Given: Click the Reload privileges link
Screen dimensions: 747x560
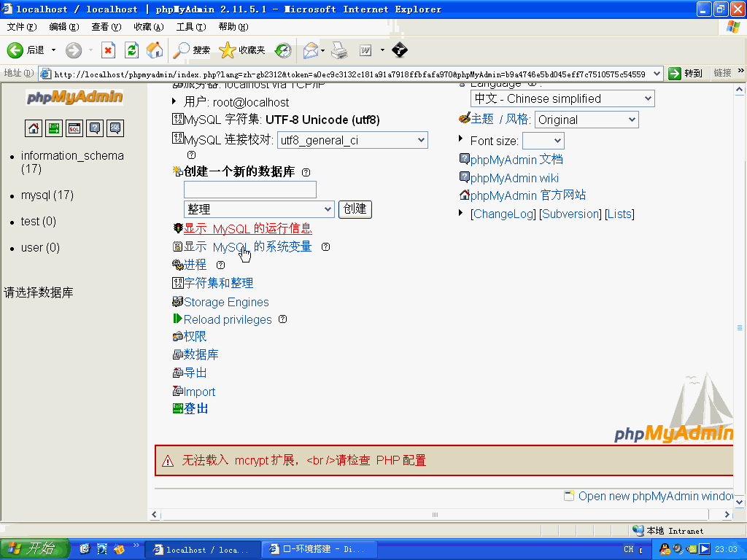Looking at the screenshot, I should click(x=228, y=319).
